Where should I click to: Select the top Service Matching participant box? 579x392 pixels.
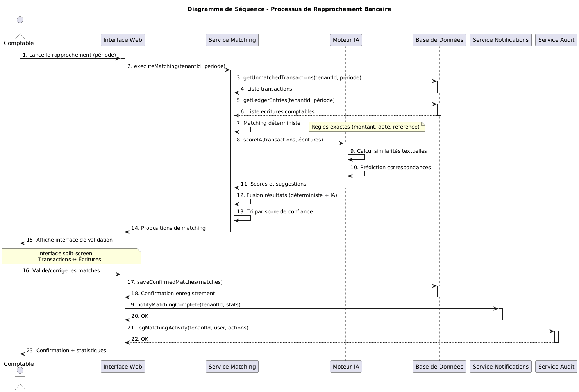232,40
